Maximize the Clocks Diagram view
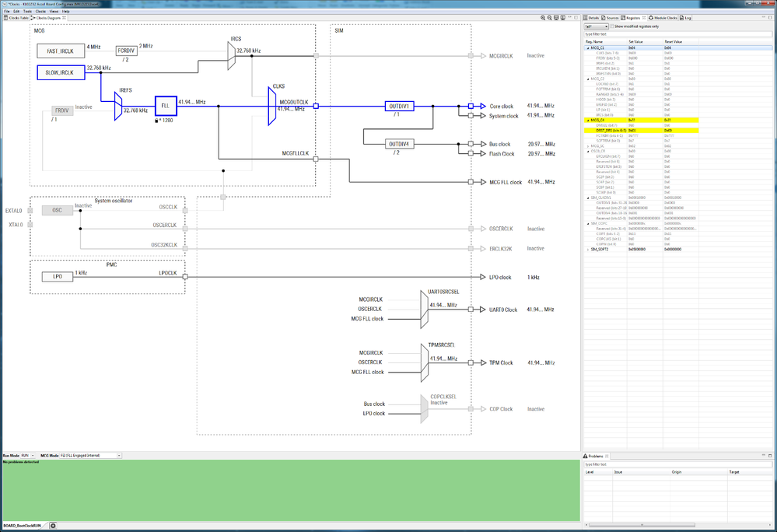Screen dimensions: 777x532 pos(576,18)
